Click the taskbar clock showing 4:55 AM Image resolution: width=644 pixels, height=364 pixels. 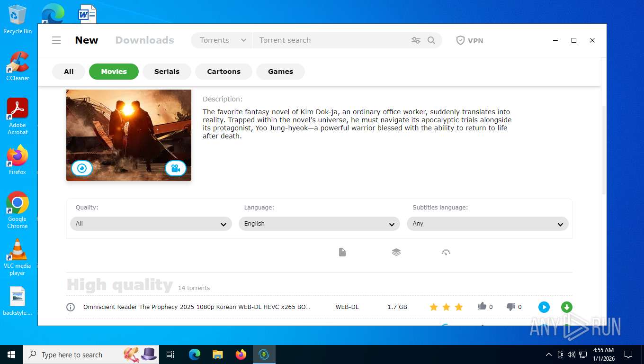coord(603,355)
